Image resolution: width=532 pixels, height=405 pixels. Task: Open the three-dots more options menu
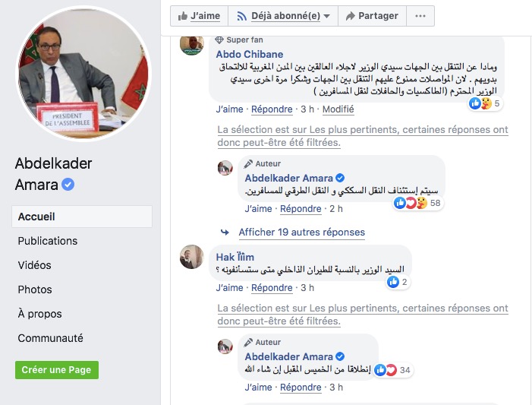(420, 16)
